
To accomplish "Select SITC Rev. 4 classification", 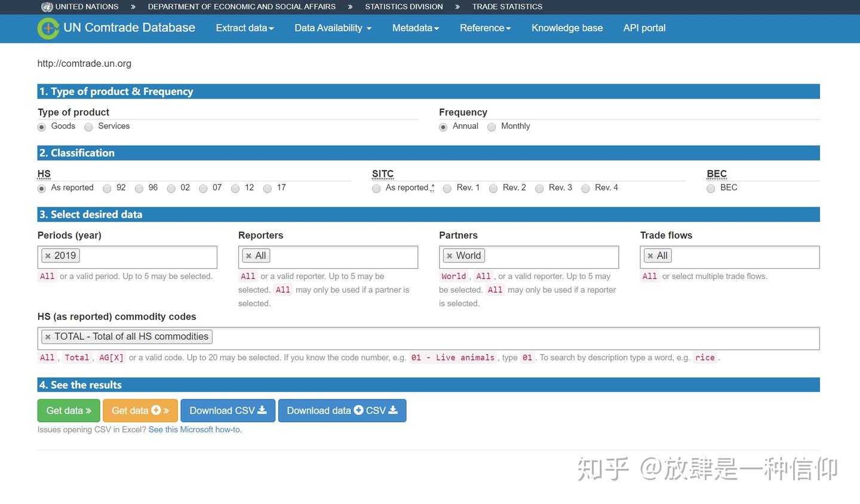I will pyautogui.click(x=585, y=189).
